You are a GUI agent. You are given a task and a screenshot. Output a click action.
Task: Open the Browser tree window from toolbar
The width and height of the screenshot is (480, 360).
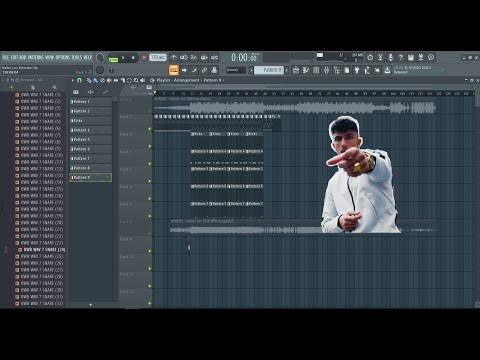pyautogui.click(x=336, y=70)
